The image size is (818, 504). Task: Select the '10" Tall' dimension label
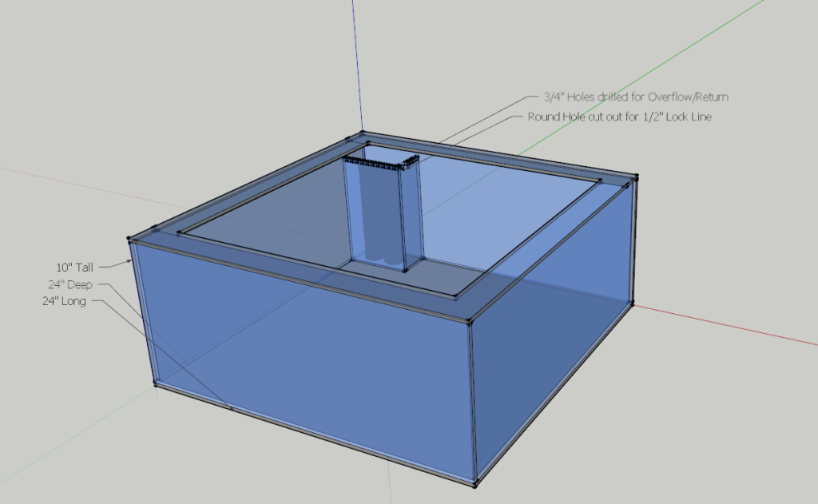[74, 267]
